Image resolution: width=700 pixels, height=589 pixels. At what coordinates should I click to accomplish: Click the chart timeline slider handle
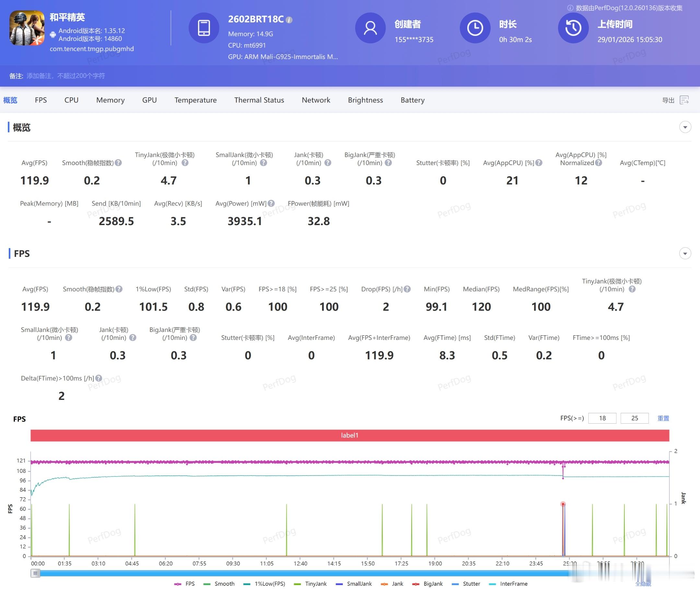35,573
